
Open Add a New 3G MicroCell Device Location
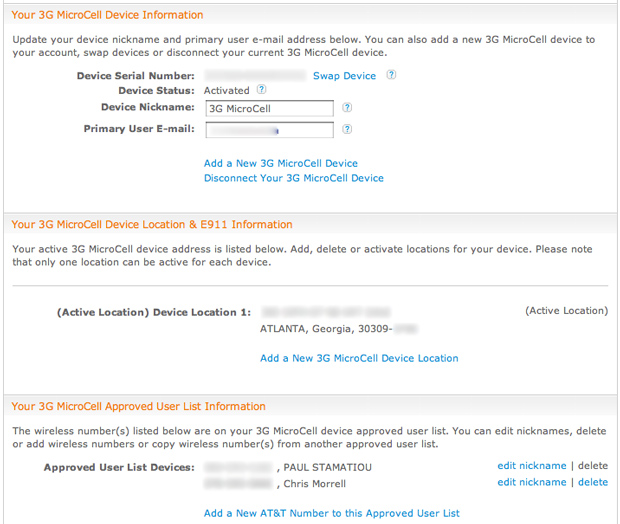pyautogui.click(x=359, y=358)
